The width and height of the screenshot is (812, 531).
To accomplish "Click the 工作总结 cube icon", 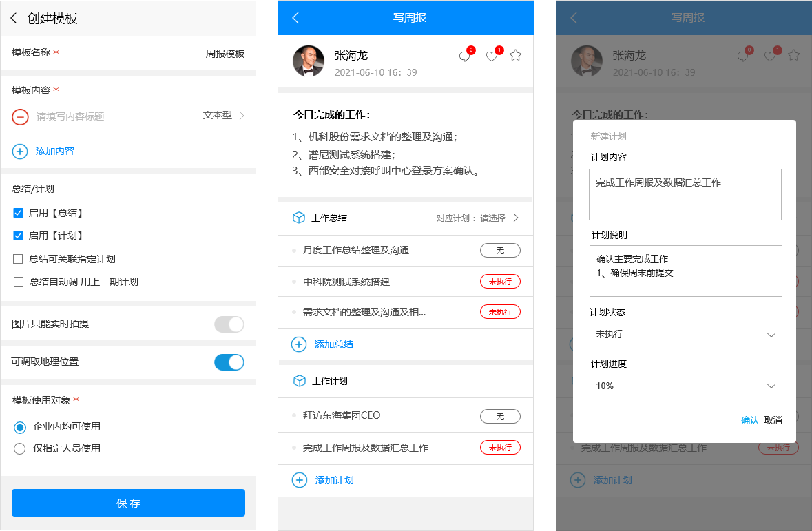I will click(298, 217).
